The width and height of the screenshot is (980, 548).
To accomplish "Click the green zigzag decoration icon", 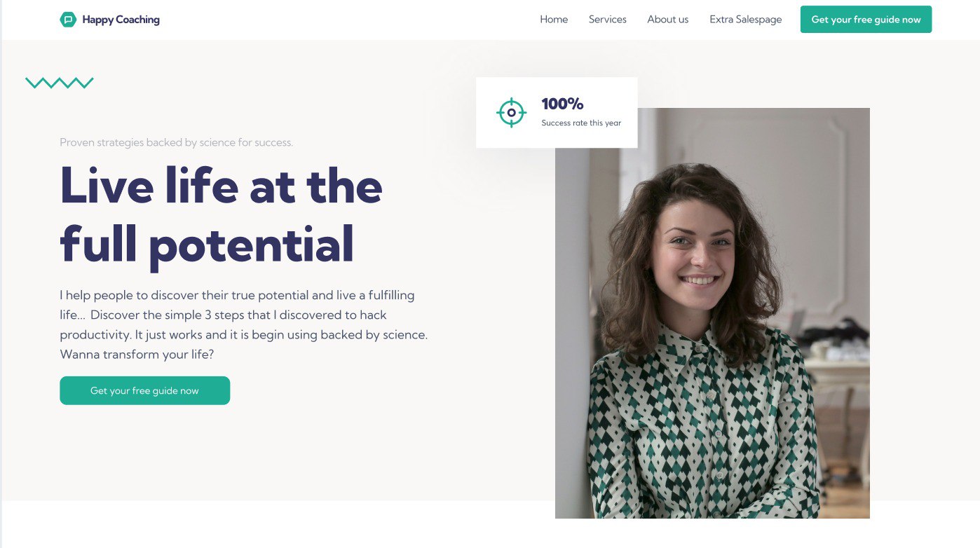I will [x=60, y=83].
